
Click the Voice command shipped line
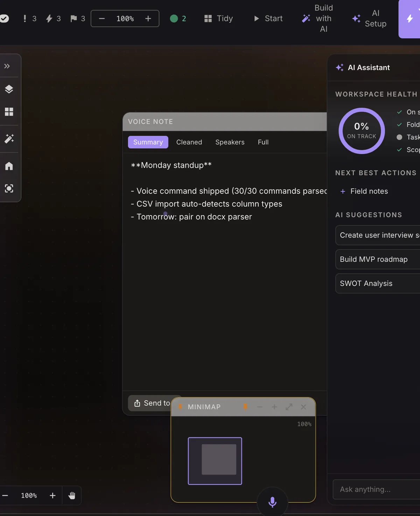(229, 191)
